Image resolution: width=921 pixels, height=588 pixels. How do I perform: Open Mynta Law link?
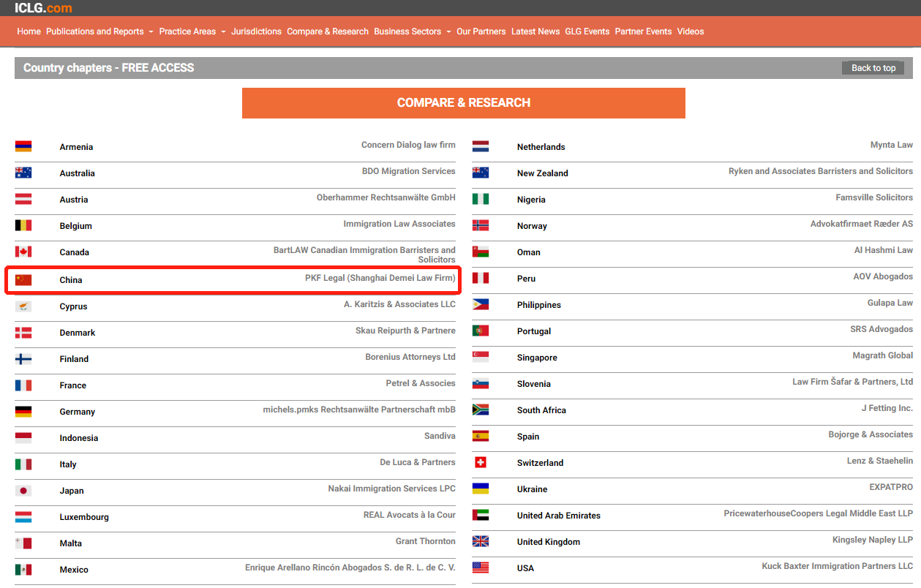coord(892,145)
